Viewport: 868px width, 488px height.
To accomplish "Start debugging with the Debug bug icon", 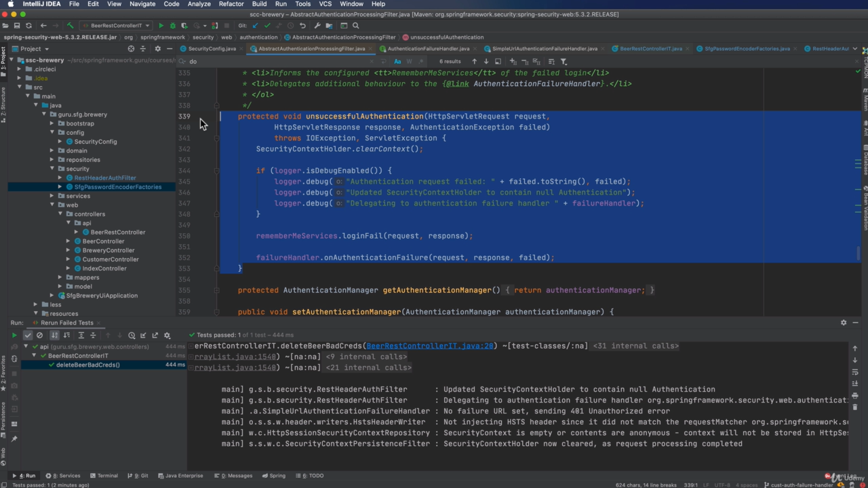I will [172, 26].
